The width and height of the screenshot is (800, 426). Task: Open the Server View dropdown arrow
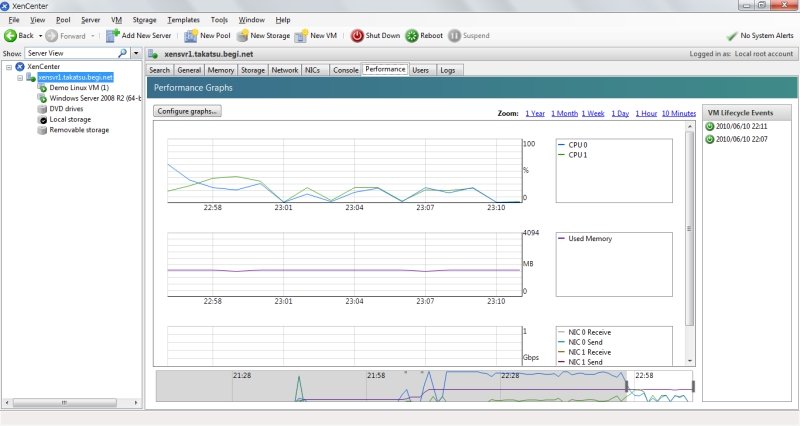pyautogui.click(x=136, y=53)
